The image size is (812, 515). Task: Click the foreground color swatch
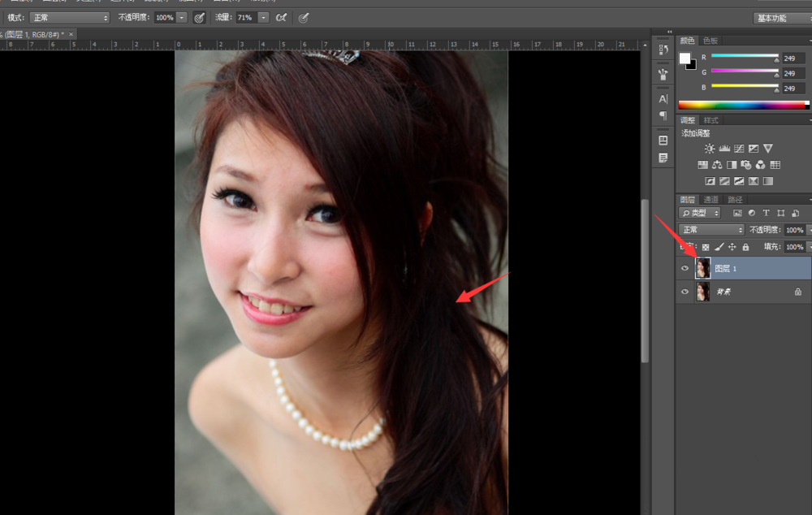click(685, 58)
